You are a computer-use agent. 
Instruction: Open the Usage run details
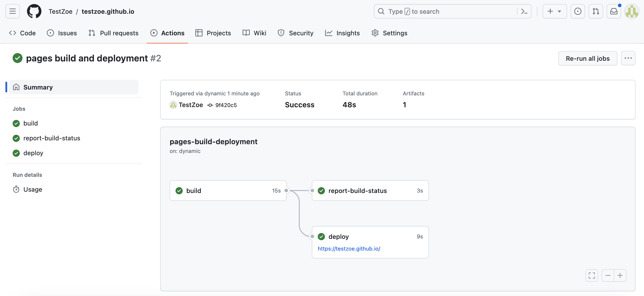[x=32, y=189]
